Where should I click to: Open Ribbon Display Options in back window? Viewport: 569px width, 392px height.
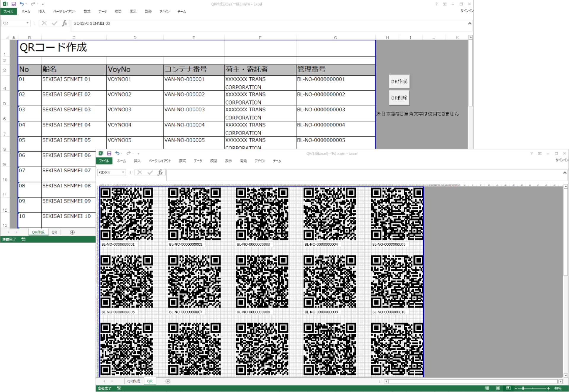(445, 4)
